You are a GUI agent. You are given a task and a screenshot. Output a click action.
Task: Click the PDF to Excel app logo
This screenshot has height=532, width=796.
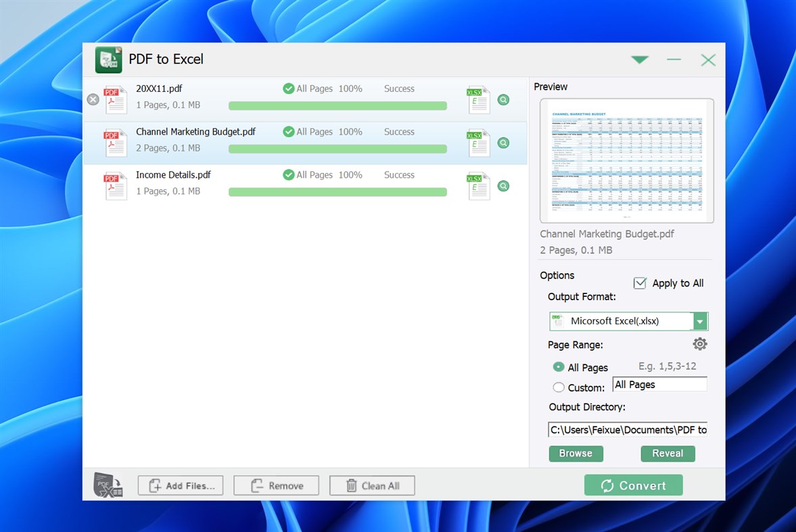[108, 59]
